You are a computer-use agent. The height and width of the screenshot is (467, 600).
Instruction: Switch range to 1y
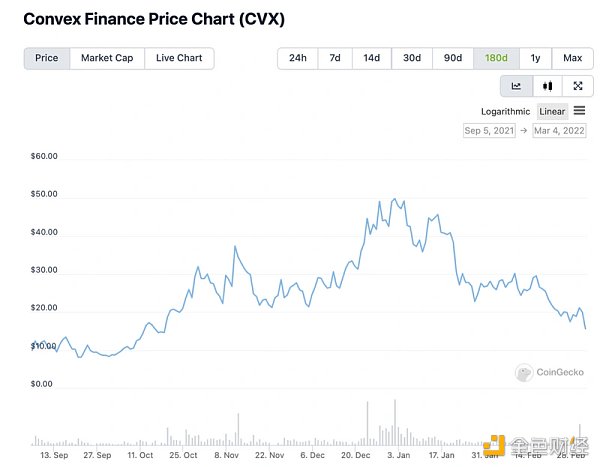click(x=536, y=58)
